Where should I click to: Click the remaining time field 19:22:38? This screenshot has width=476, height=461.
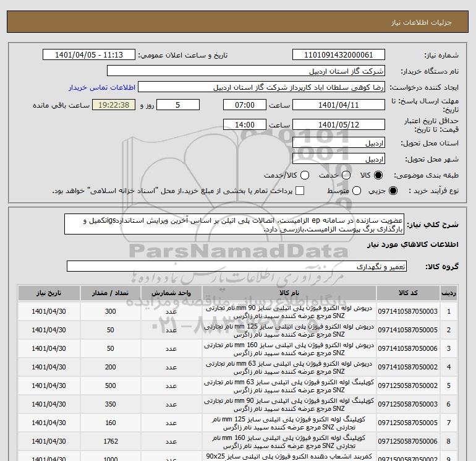(x=114, y=105)
